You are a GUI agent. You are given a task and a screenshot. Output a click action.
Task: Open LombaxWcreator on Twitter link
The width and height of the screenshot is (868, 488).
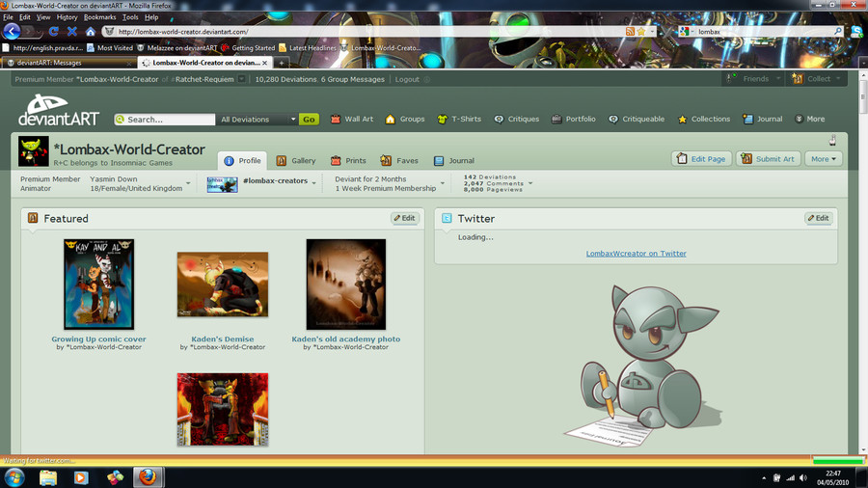tap(637, 254)
